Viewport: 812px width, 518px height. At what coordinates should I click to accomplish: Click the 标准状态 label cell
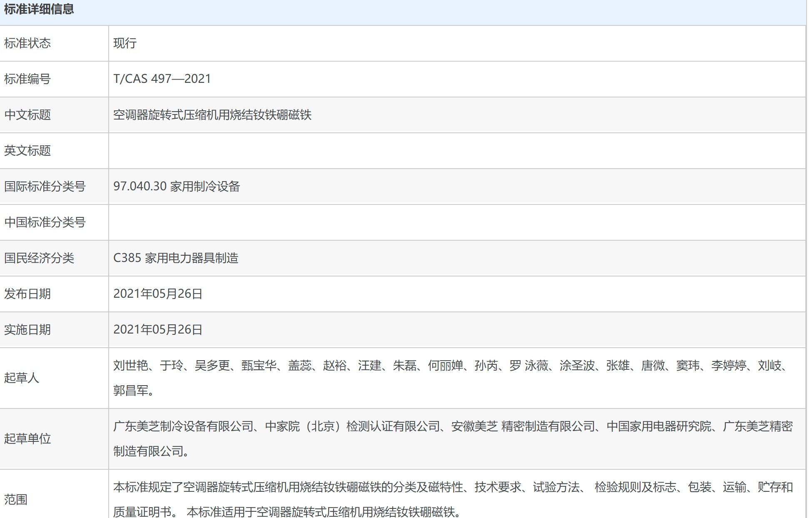click(x=27, y=43)
